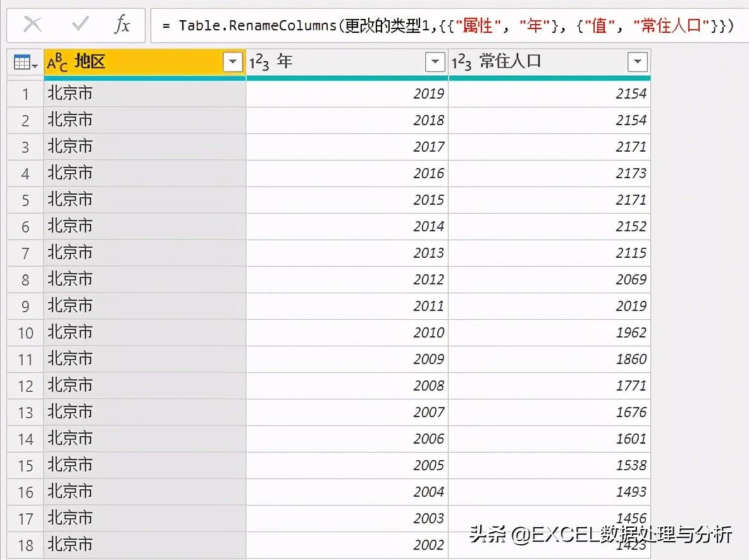
Task: Click the 北京市 cell in row 5
Action: click(x=144, y=200)
